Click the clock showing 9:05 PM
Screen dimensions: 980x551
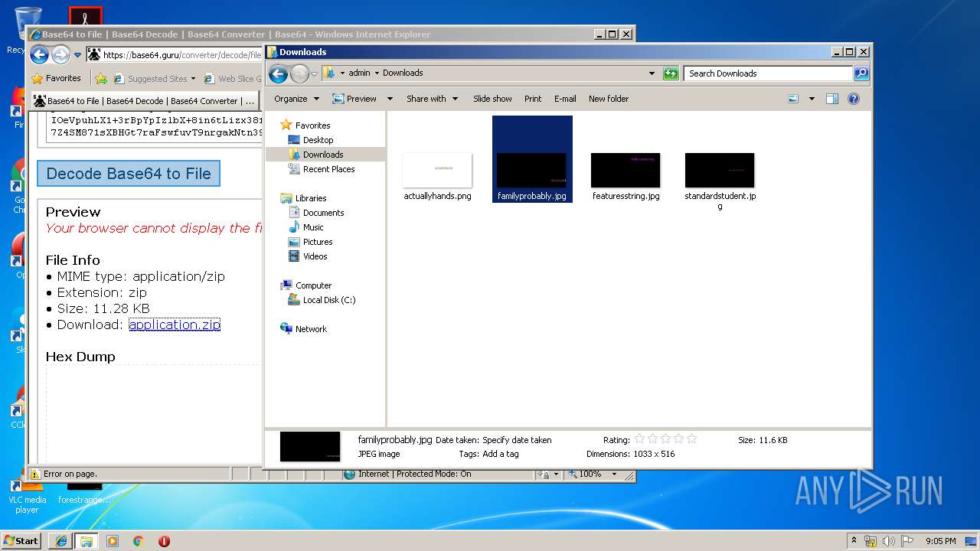tap(940, 541)
